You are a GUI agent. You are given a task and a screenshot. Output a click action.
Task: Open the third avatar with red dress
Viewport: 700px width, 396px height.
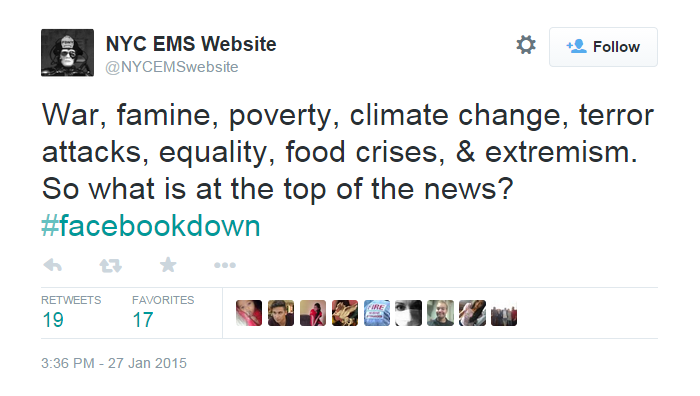[x=312, y=313]
